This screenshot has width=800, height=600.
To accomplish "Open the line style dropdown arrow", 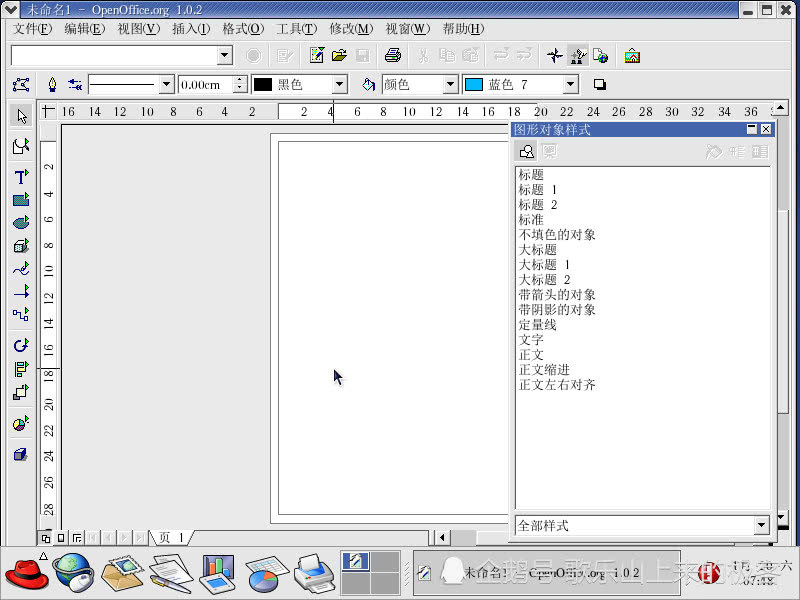I will 166,85.
